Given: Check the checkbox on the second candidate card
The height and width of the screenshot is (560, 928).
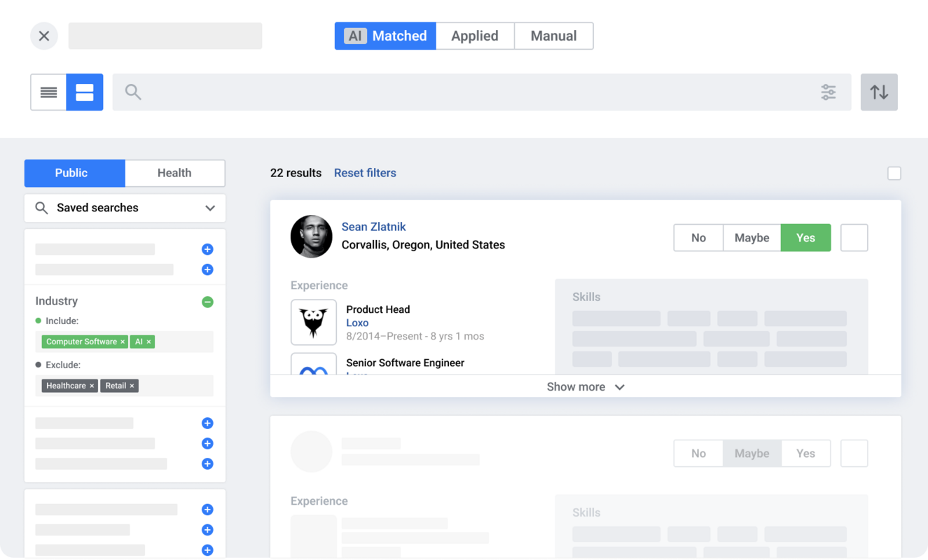Looking at the screenshot, I should (854, 453).
